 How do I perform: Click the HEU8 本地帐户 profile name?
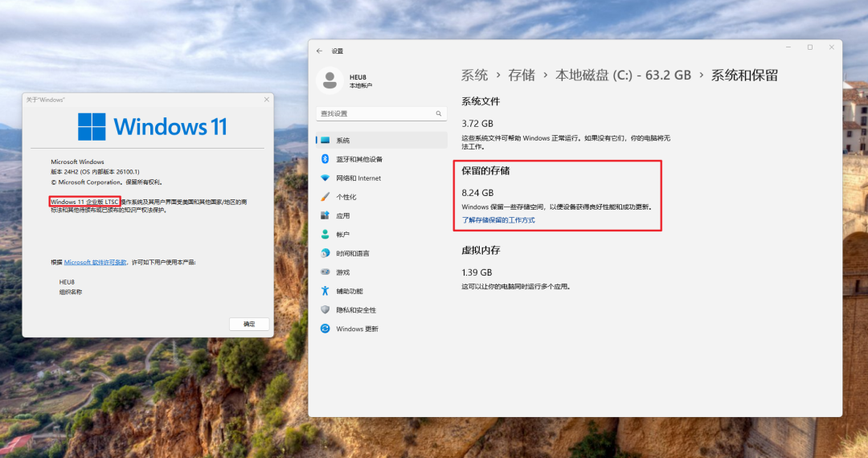pos(360,81)
